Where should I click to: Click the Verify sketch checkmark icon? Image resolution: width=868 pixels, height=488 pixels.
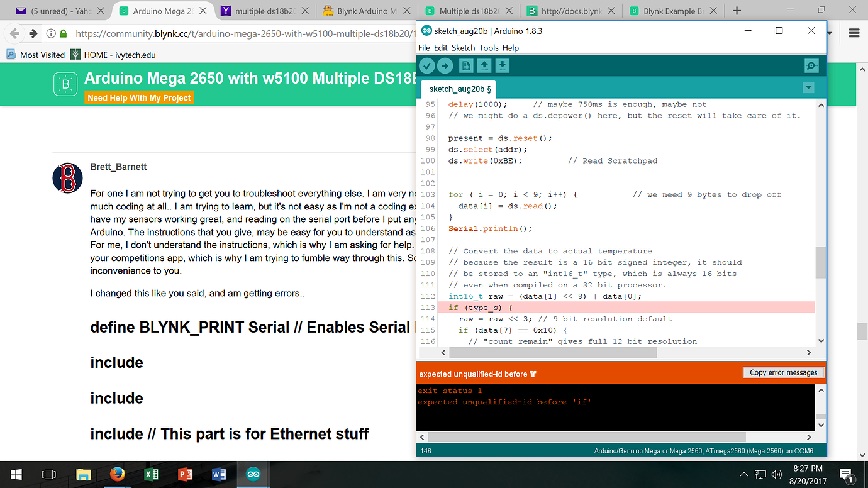coord(427,65)
